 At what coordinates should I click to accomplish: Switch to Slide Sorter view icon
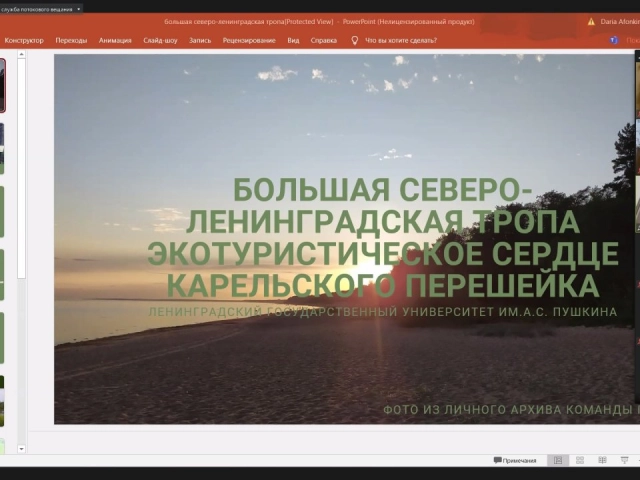pos(580,460)
